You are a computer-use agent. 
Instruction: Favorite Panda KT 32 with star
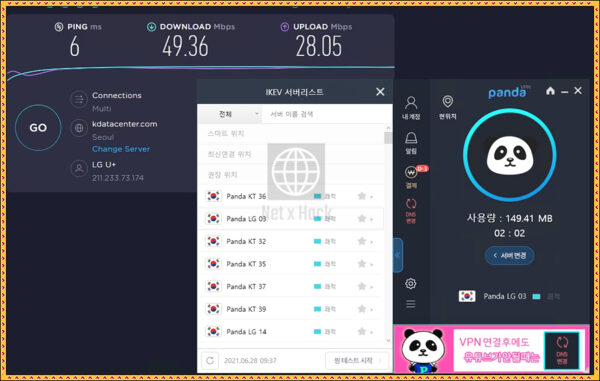362,241
